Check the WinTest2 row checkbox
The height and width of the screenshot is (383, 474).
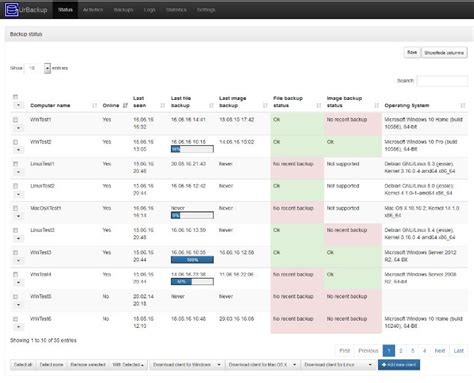(15, 142)
